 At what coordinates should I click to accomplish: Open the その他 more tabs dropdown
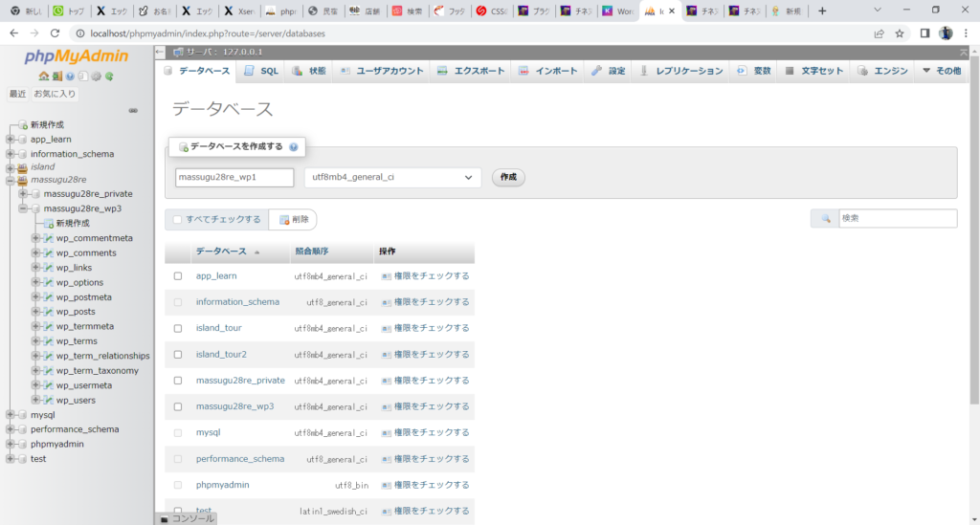[942, 71]
